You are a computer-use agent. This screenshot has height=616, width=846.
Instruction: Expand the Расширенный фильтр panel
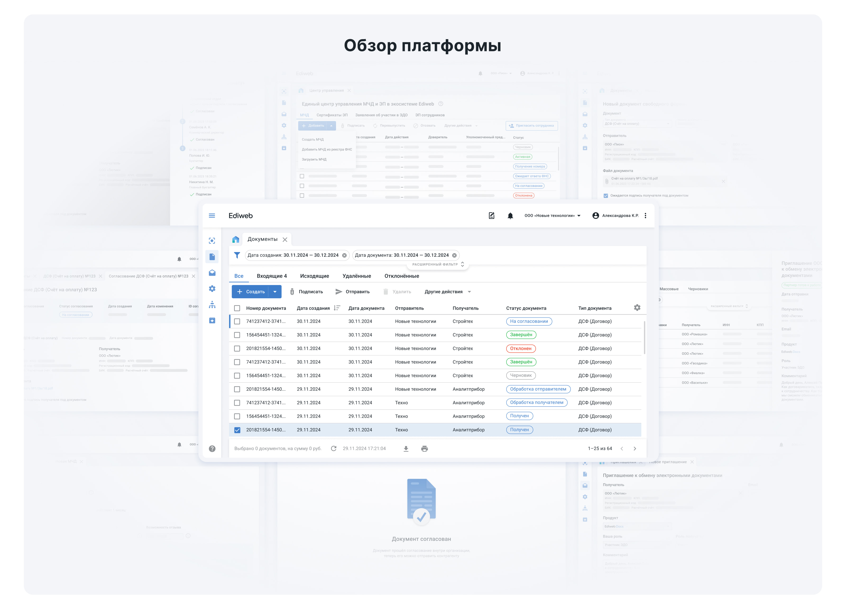[438, 264]
